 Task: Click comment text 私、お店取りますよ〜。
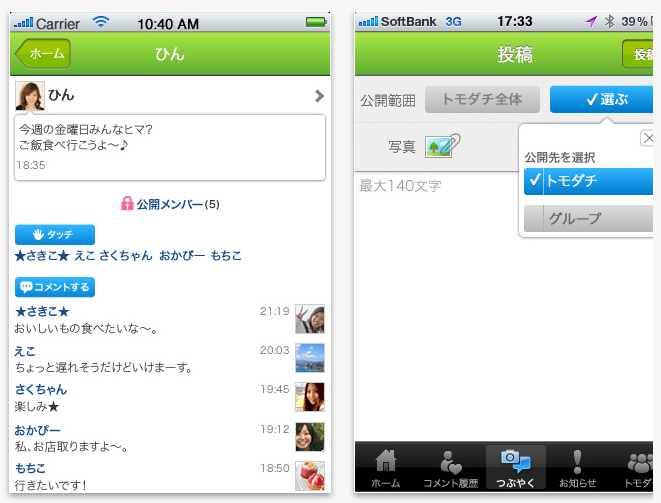pyautogui.click(x=71, y=447)
